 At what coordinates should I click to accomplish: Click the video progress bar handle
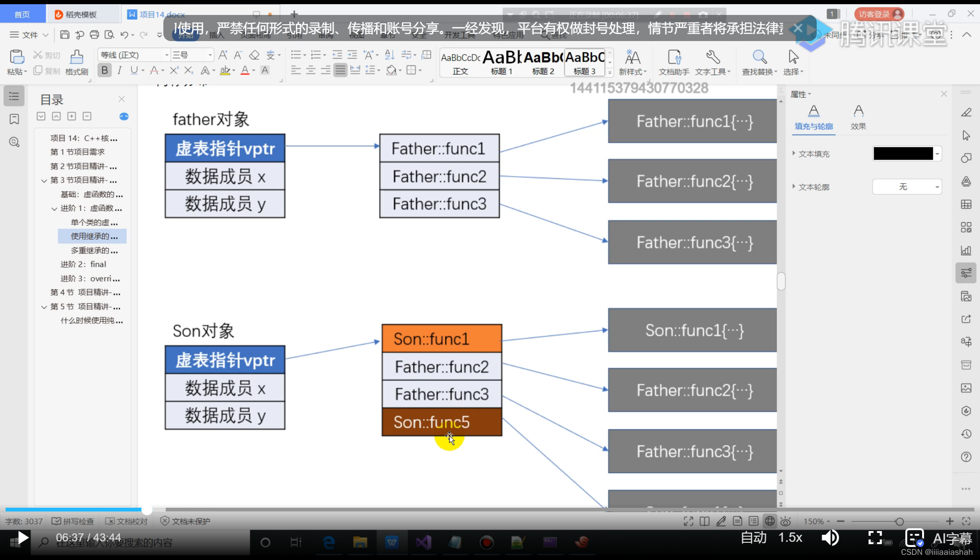(x=147, y=510)
